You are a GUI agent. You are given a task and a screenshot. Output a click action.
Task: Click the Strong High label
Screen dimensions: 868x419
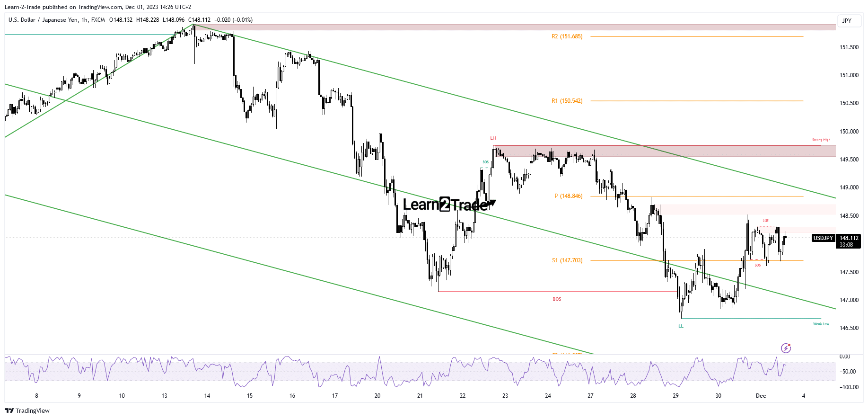[x=821, y=140]
